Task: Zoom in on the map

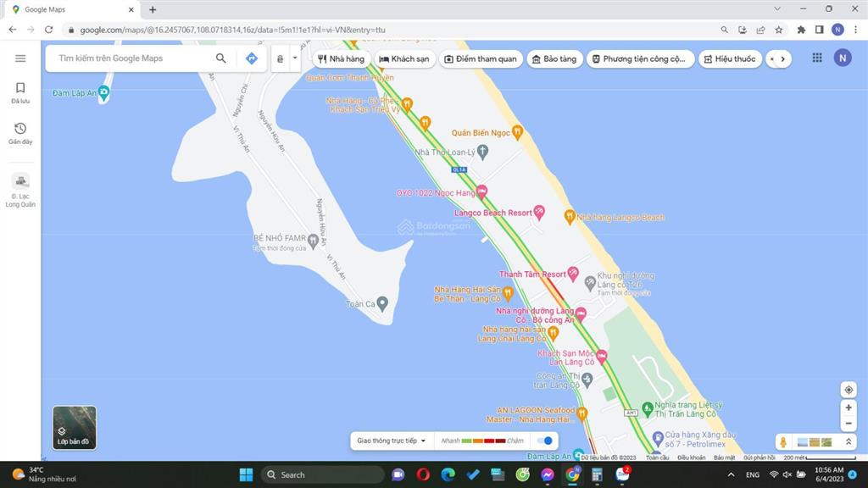Action: click(x=848, y=408)
